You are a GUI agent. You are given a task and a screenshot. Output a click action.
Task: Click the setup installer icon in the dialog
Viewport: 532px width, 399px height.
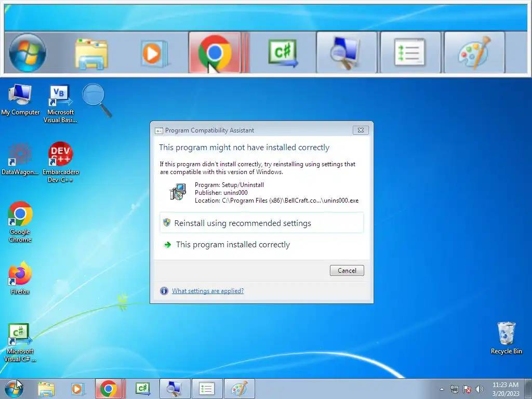[178, 192]
